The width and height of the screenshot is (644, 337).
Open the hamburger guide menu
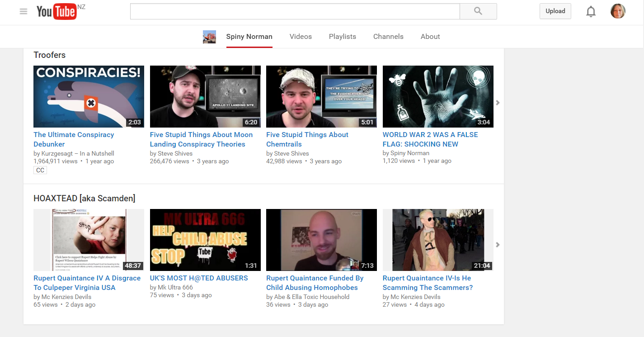pos(24,11)
